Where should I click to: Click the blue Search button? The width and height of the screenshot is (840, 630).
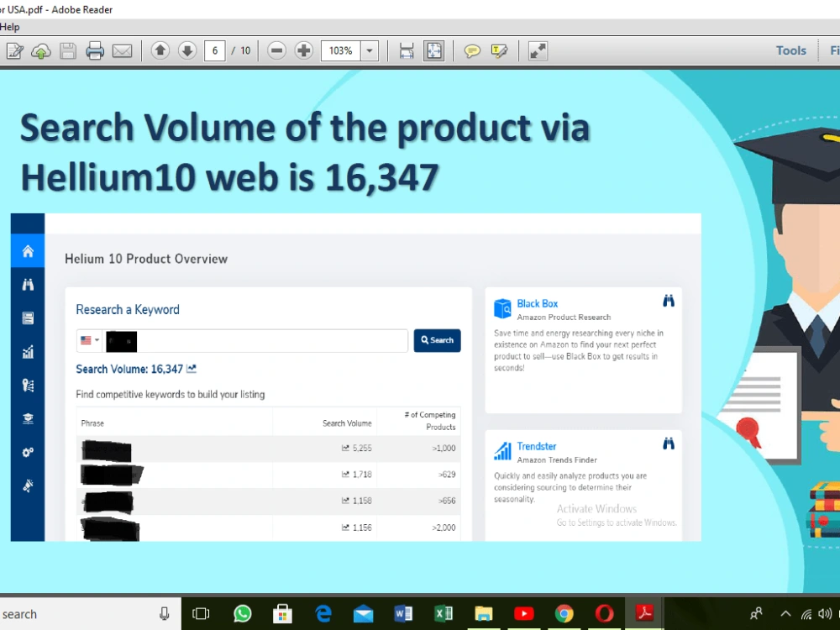tap(437, 340)
